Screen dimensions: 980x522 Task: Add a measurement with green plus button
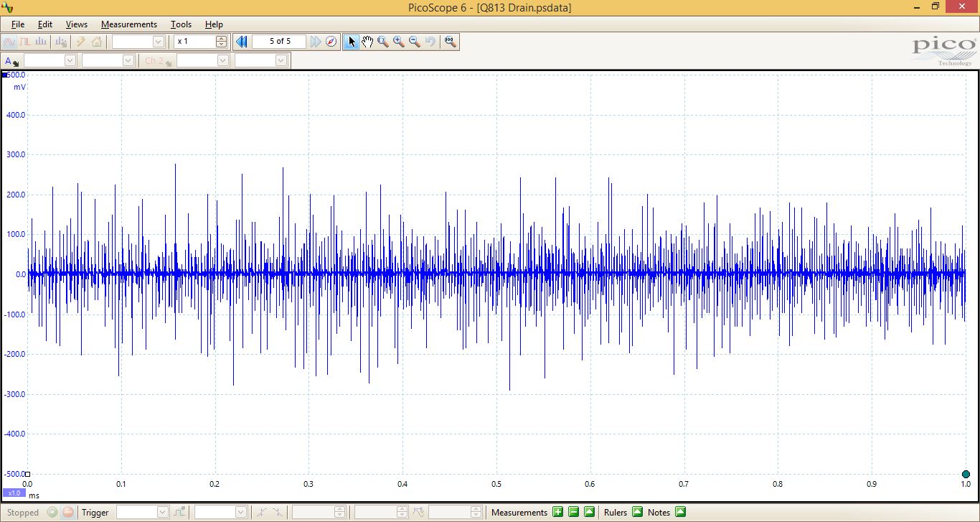coord(557,512)
